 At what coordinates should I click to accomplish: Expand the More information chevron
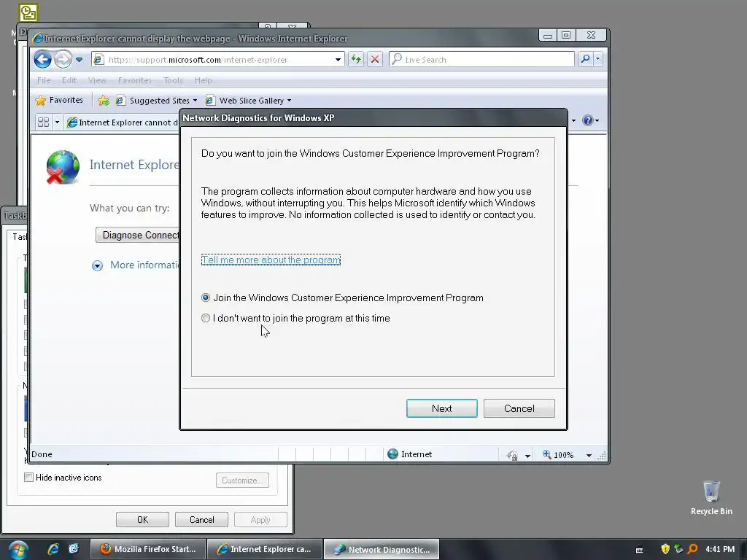[x=97, y=265]
